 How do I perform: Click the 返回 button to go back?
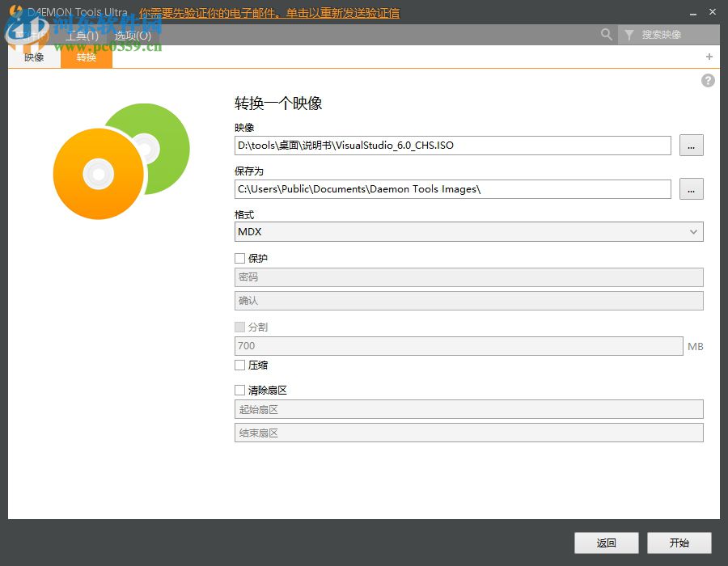tap(606, 543)
